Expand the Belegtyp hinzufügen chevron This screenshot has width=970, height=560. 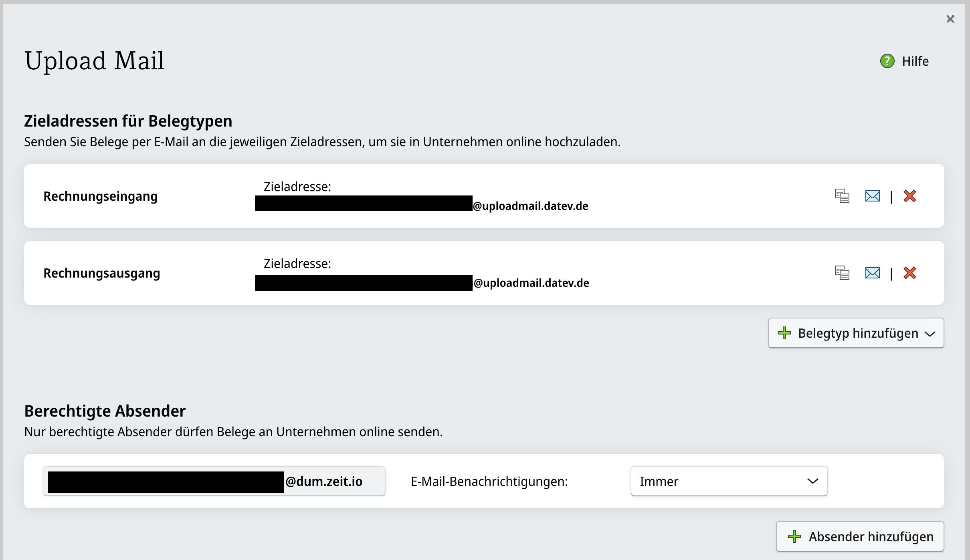[x=930, y=333]
